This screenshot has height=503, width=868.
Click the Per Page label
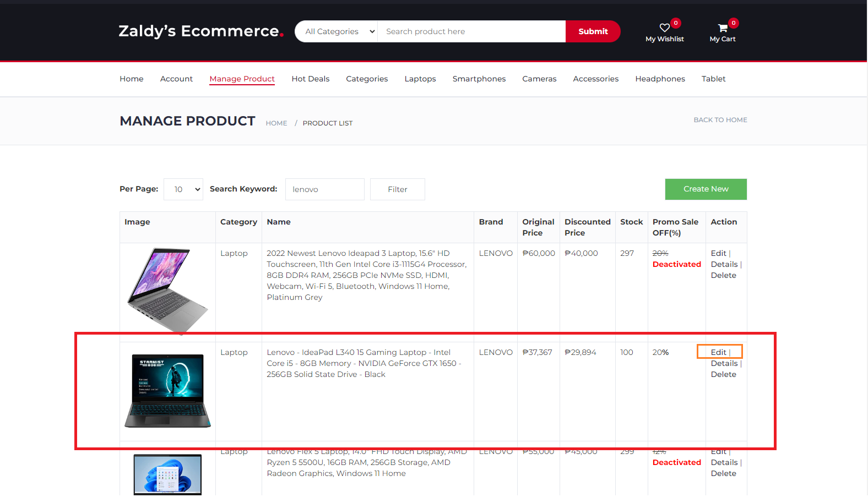pos(139,189)
